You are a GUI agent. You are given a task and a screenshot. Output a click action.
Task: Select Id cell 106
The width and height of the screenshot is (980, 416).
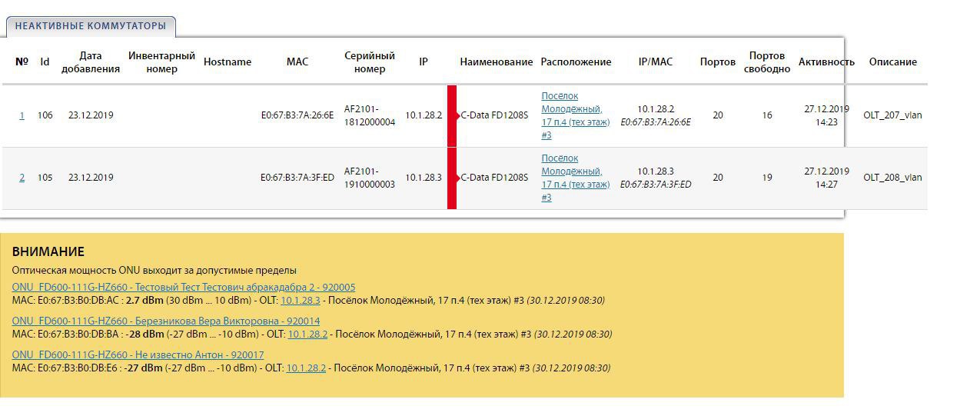pyautogui.click(x=45, y=115)
